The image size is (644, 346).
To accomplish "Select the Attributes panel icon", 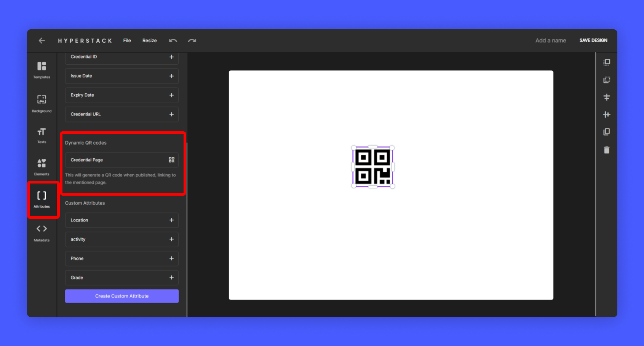I will tap(42, 199).
